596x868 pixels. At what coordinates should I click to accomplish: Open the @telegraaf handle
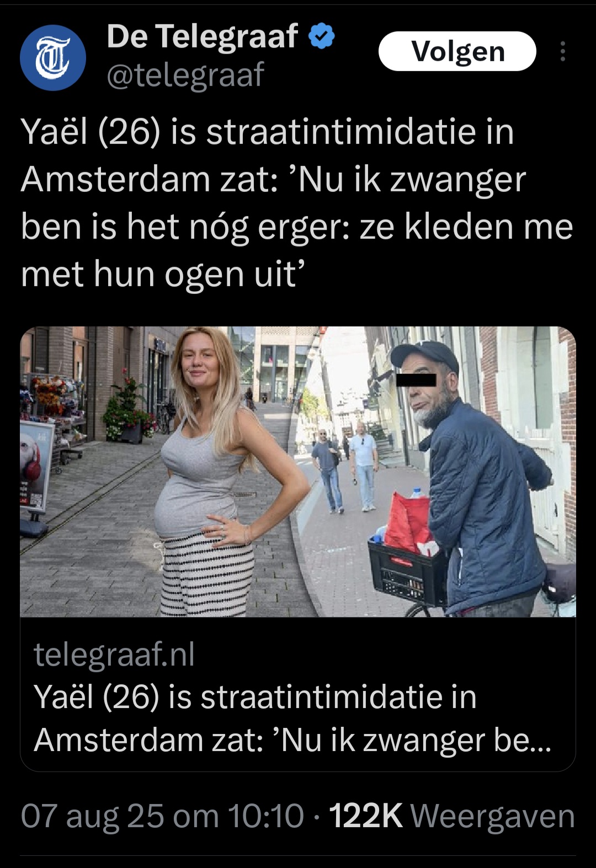coord(185,74)
